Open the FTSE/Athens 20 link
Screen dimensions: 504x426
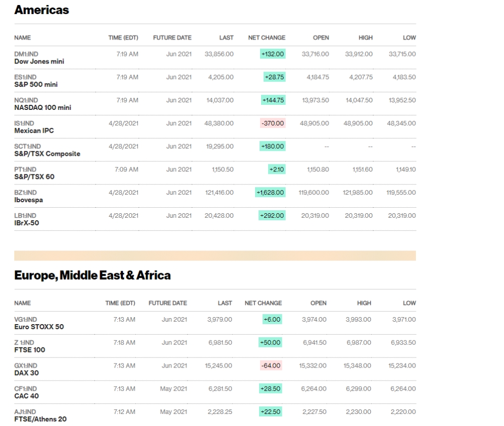(x=40, y=419)
